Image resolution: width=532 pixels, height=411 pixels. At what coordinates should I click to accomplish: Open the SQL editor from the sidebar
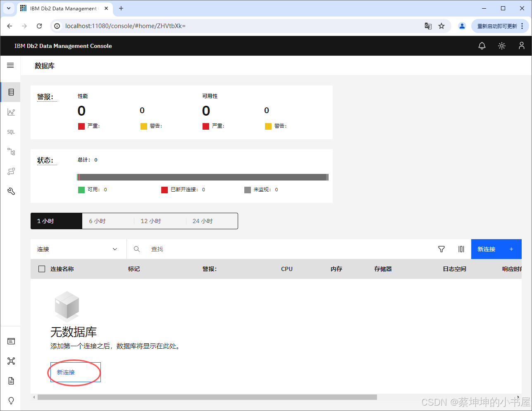[10, 132]
